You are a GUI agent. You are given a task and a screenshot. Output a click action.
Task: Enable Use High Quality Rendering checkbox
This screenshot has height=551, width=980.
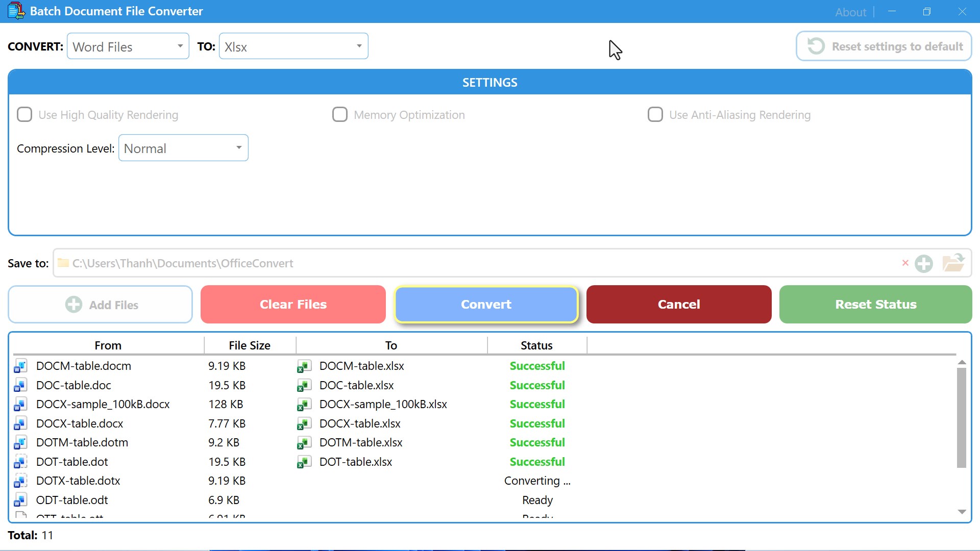click(x=24, y=114)
